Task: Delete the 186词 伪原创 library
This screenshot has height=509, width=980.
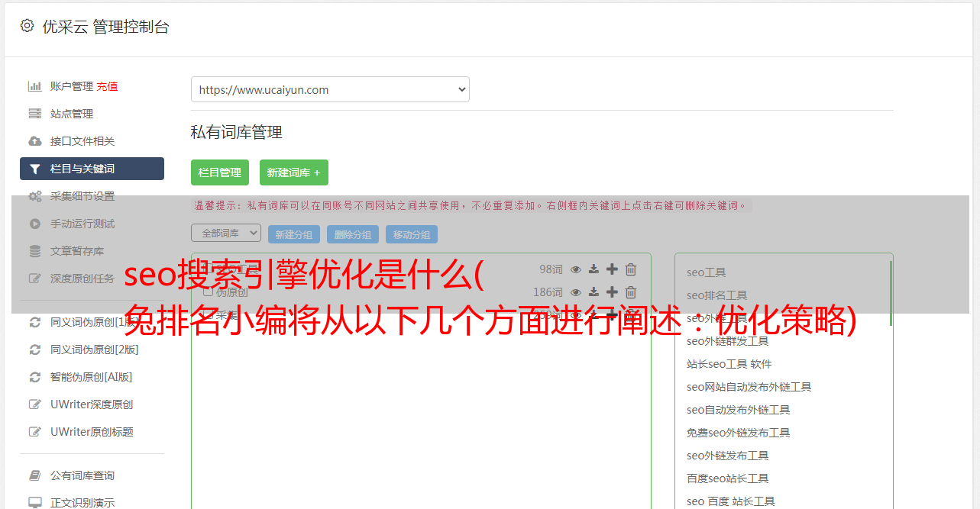Action: click(631, 292)
